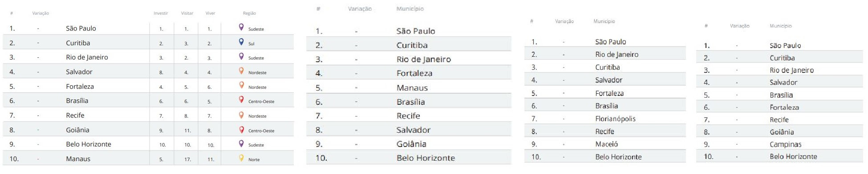Open the Campinas entry
The height and width of the screenshot is (174, 868).
pyautogui.click(x=785, y=144)
